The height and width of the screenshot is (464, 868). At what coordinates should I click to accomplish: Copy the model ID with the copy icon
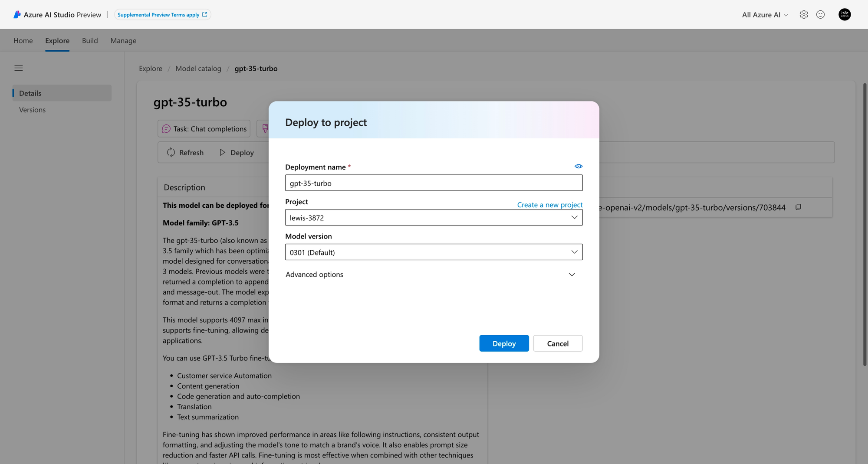798,207
